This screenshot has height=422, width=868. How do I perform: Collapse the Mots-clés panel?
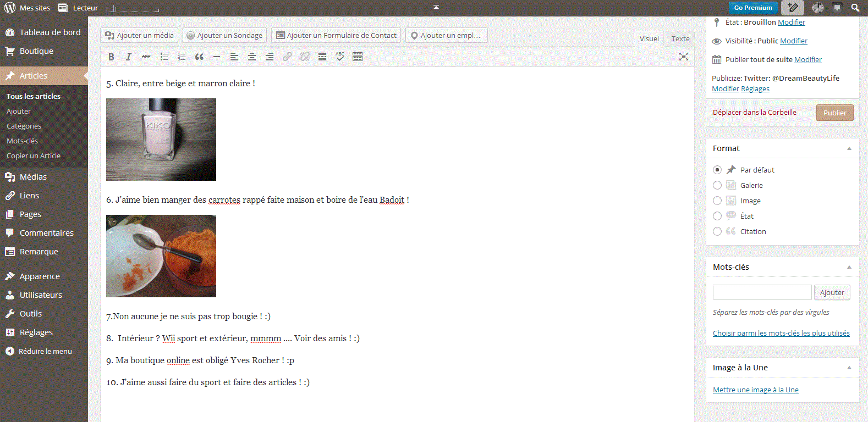849,267
